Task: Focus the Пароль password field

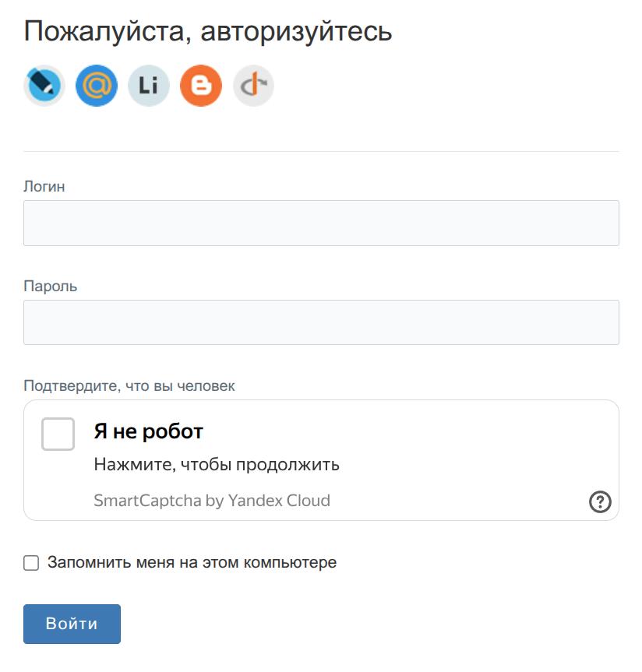Action: 321,322
